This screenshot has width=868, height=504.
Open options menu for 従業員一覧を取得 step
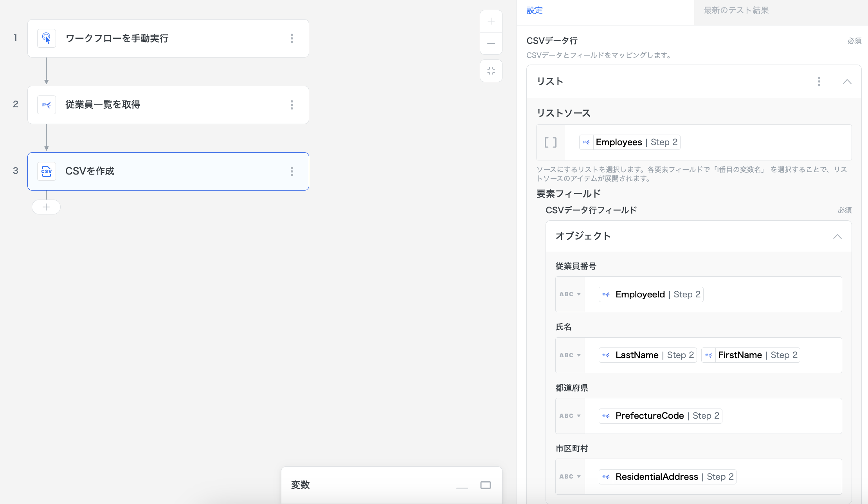coord(292,105)
